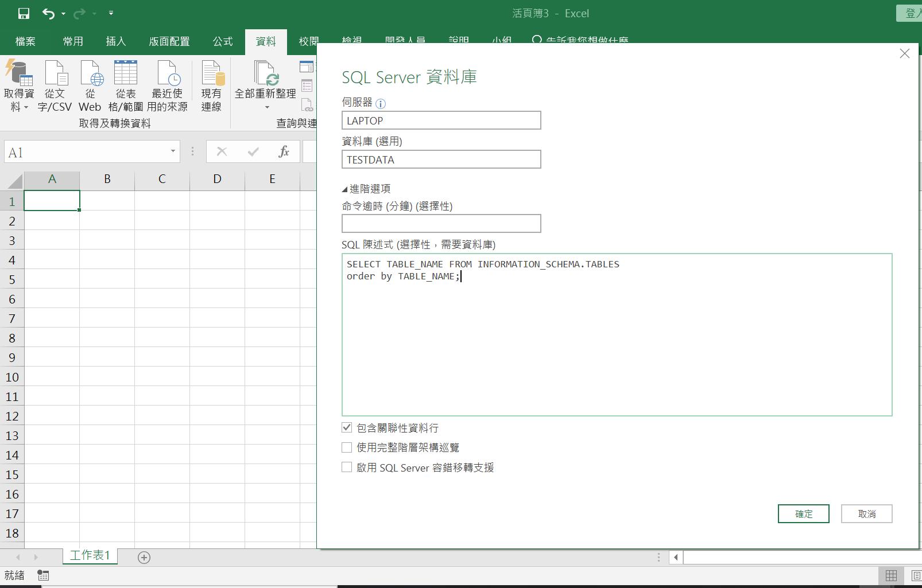Click next sheet navigation arrow
The image size is (922, 588).
[36, 557]
